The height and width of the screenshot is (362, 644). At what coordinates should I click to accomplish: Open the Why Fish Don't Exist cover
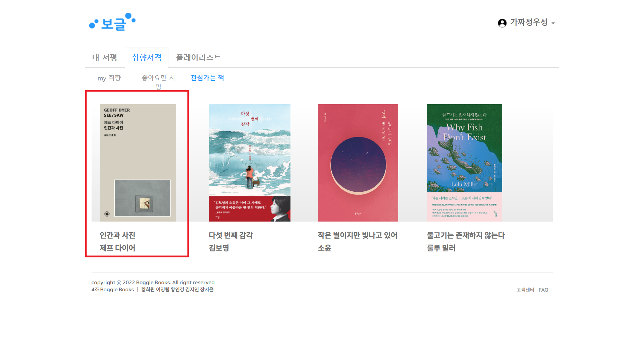click(465, 163)
